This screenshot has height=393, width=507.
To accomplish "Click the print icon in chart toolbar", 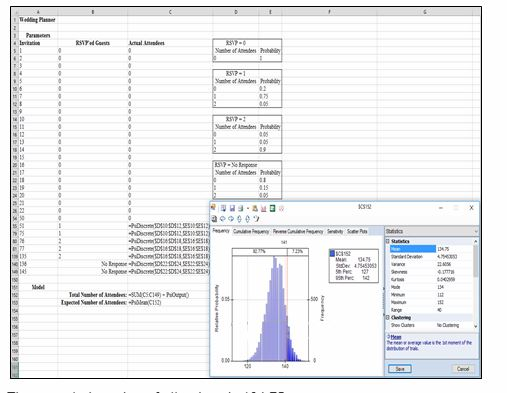I will tap(240, 208).
